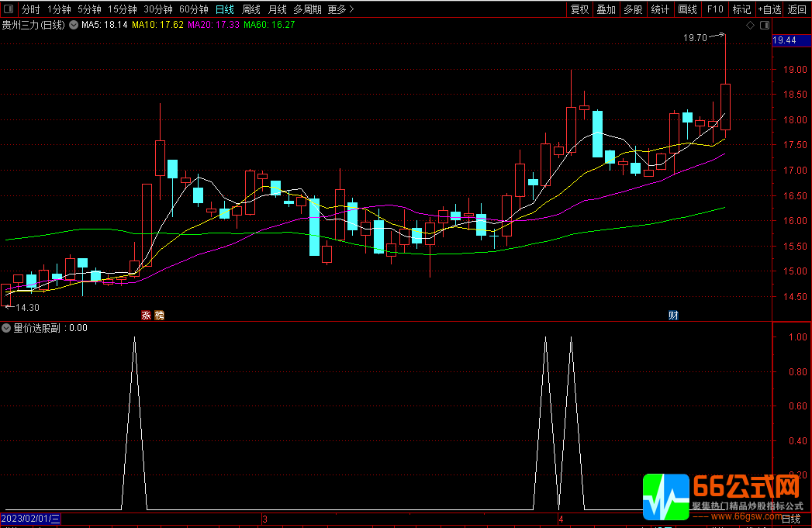Click the diamond icon at chart top-right
The height and width of the screenshot is (528, 812).
tap(750, 26)
